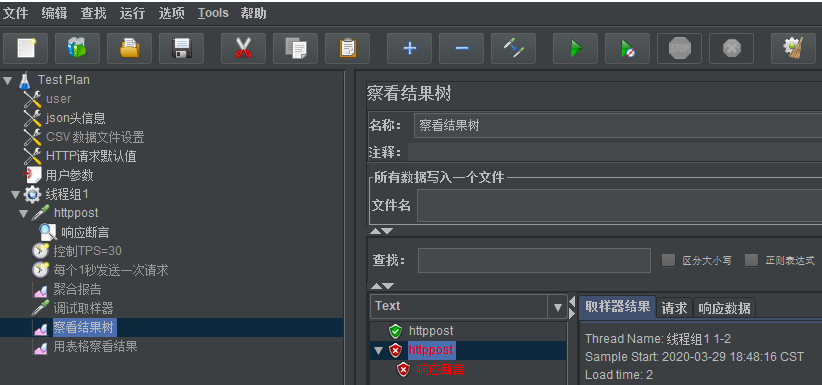This screenshot has width=822, height=385.
Task: Click collapse arrows above Text dropdown
Action: pyautogui.click(x=381, y=286)
